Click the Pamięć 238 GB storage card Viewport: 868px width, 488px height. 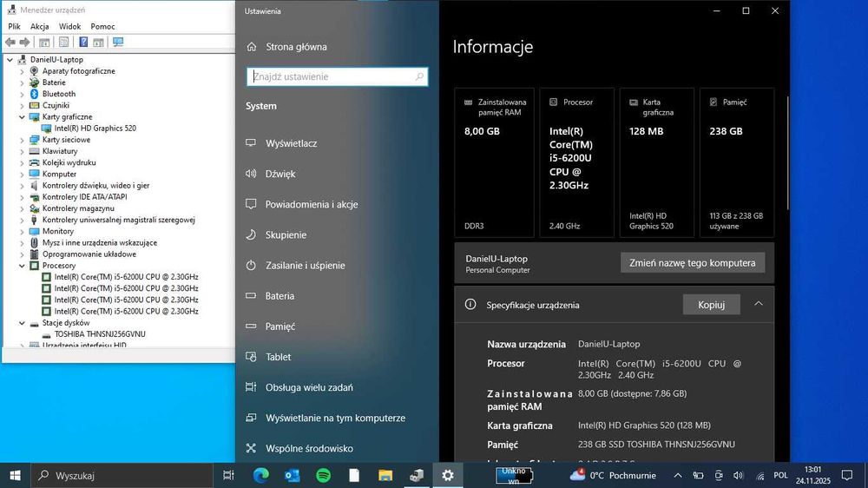point(737,163)
